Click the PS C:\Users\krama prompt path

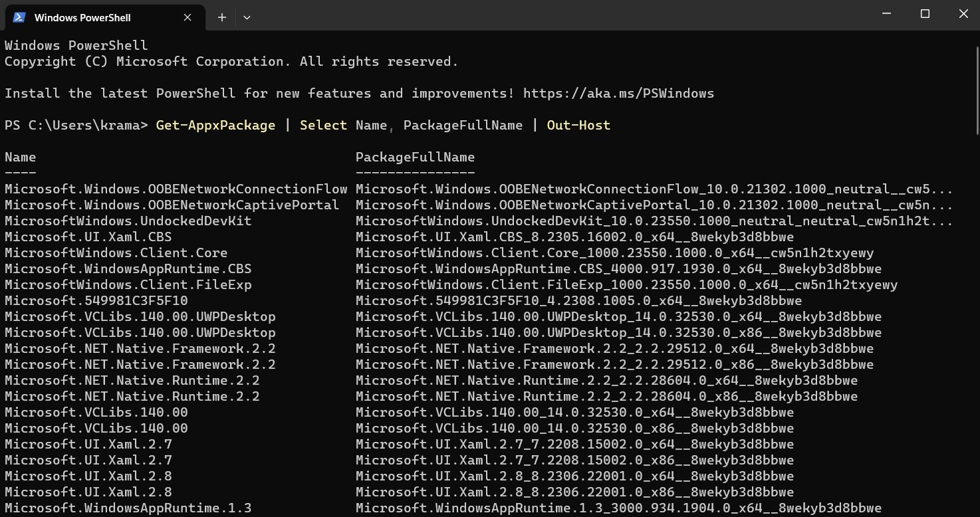[x=73, y=125]
